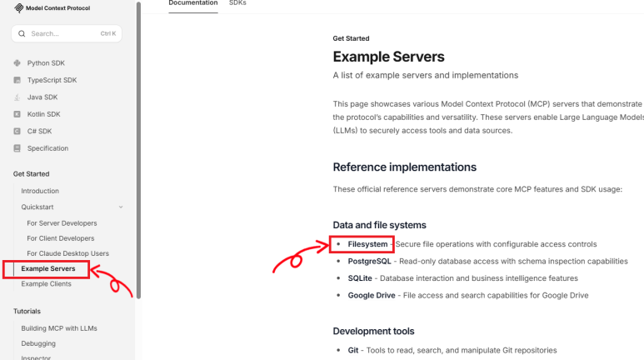Image resolution: width=644 pixels, height=360 pixels.
Task: Open the Google Drive server link
Action: tap(372, 296)
